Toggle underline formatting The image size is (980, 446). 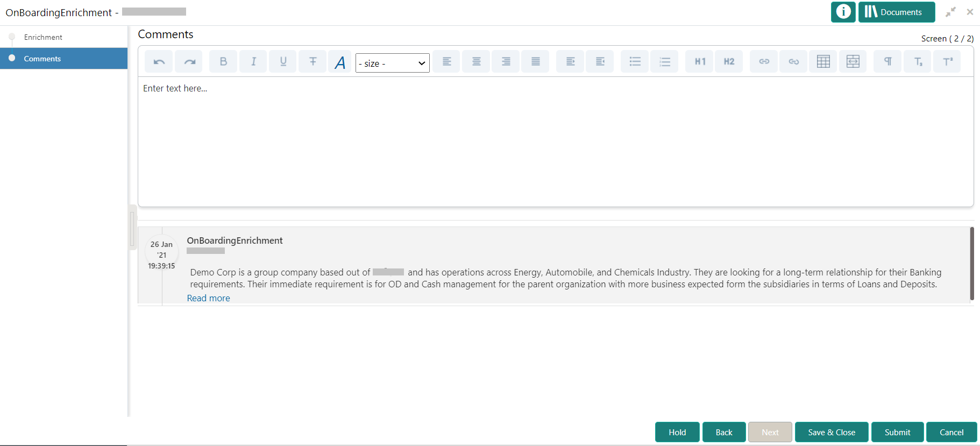pos(283,61)
